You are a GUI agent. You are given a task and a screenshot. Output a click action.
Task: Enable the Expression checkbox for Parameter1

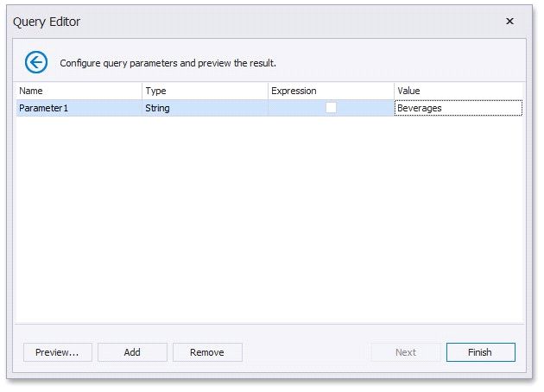[331, 108]
